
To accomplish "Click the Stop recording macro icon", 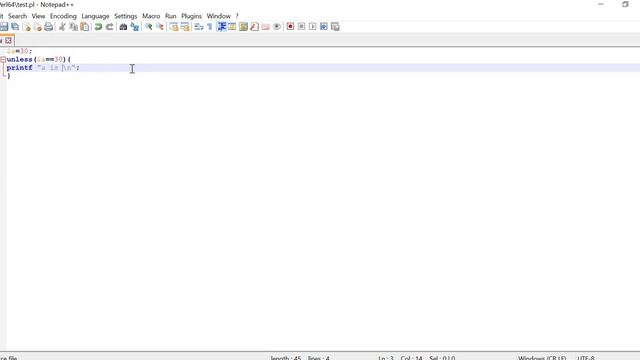I will [301, 27].
